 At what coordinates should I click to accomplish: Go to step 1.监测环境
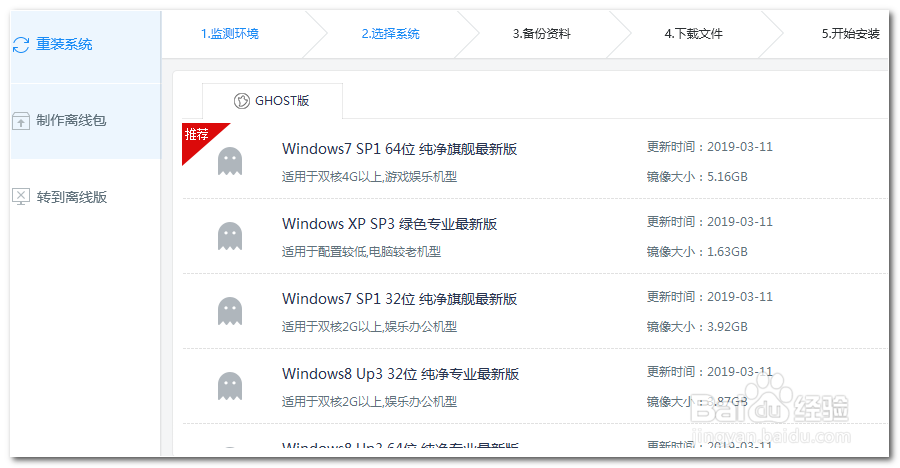pyautogui.click(x=230, y=34)
